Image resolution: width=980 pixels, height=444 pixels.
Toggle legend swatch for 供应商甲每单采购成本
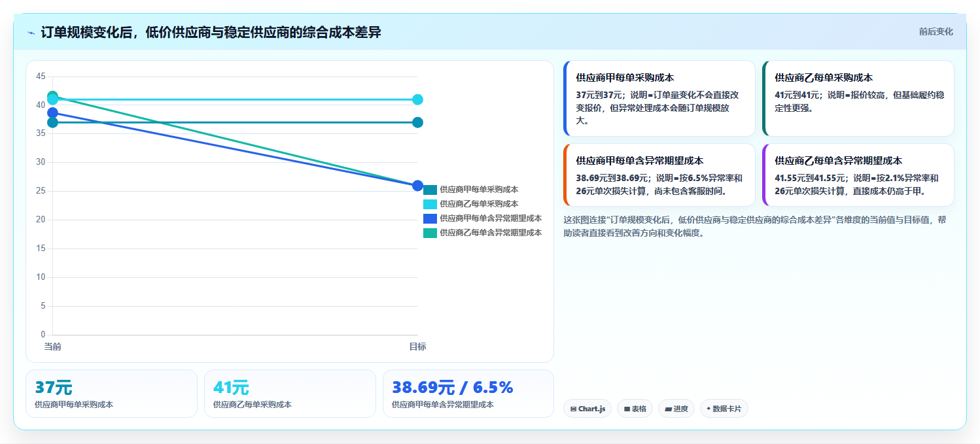click(x=430, y=190)
